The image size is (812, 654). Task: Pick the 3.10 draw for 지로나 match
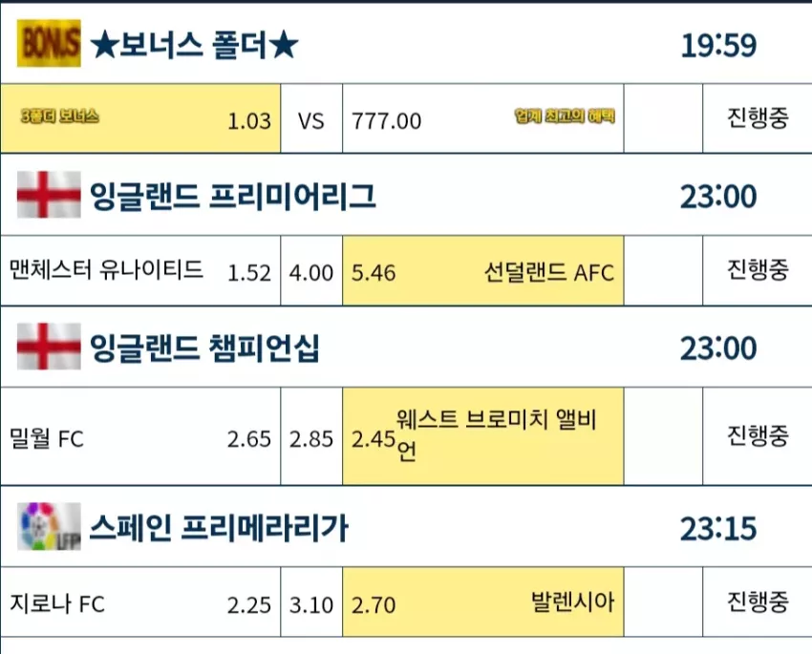click(311, 602)
